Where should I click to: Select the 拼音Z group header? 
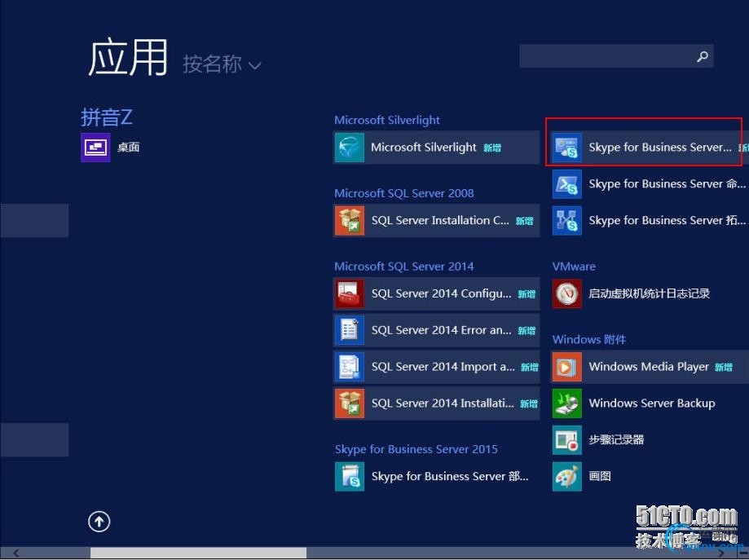coord(107,117)
